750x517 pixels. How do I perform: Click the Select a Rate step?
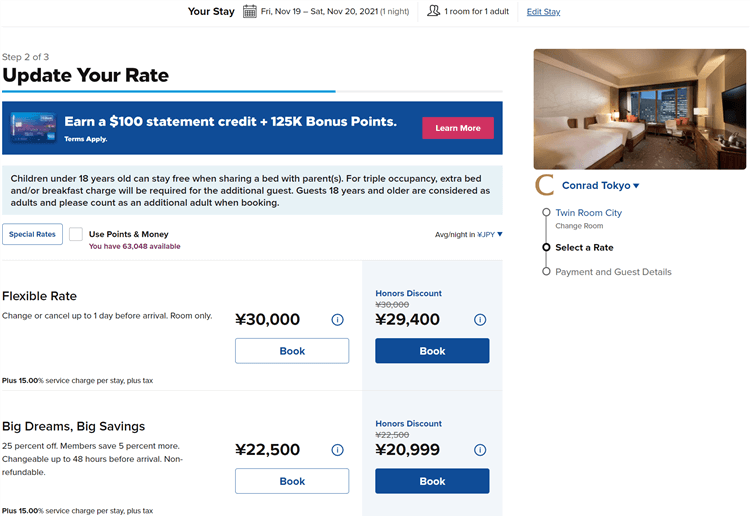point(584,247)
